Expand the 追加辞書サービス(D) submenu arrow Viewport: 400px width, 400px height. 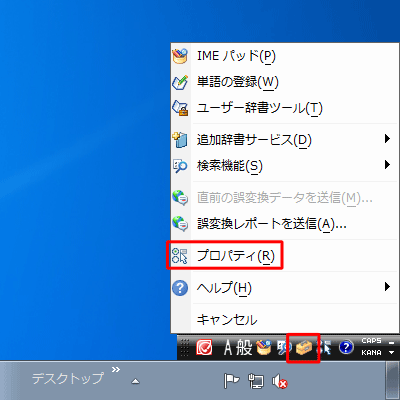tap(387, 138)
